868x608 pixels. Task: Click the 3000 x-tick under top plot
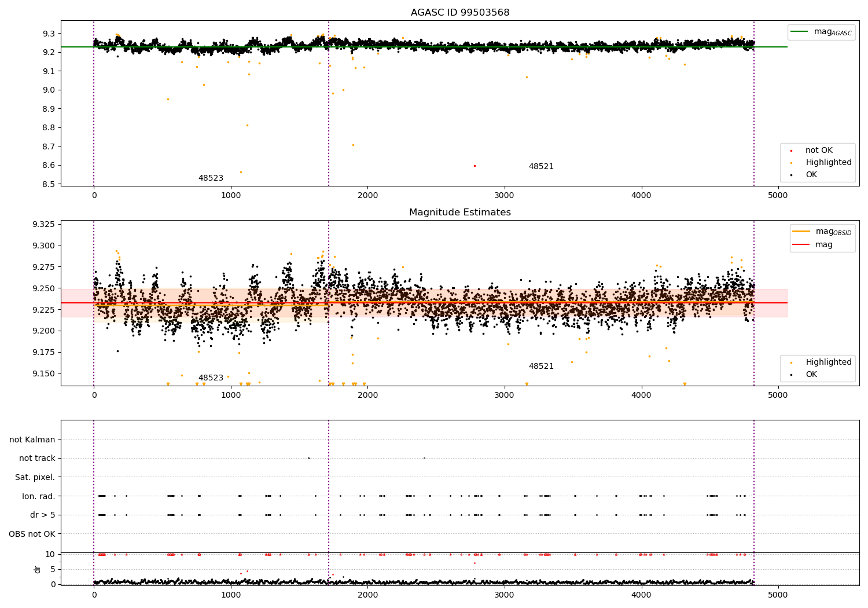point(505,195)
